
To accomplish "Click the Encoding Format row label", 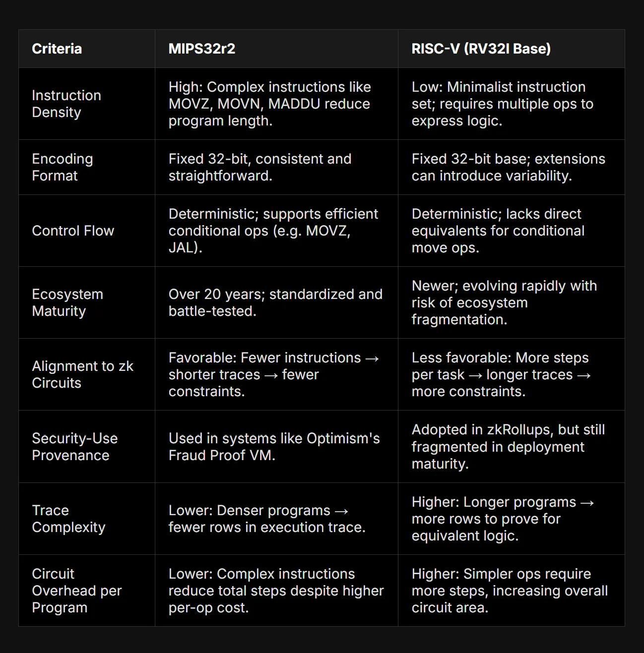I will click(x=63, y=167).
